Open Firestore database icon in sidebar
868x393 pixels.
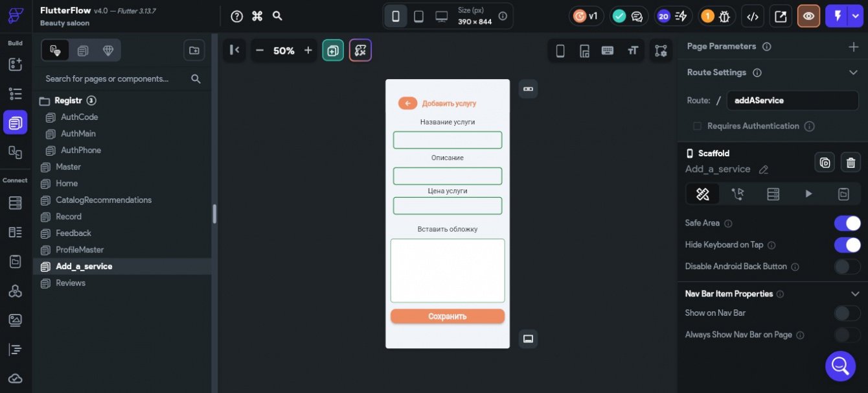15,203
